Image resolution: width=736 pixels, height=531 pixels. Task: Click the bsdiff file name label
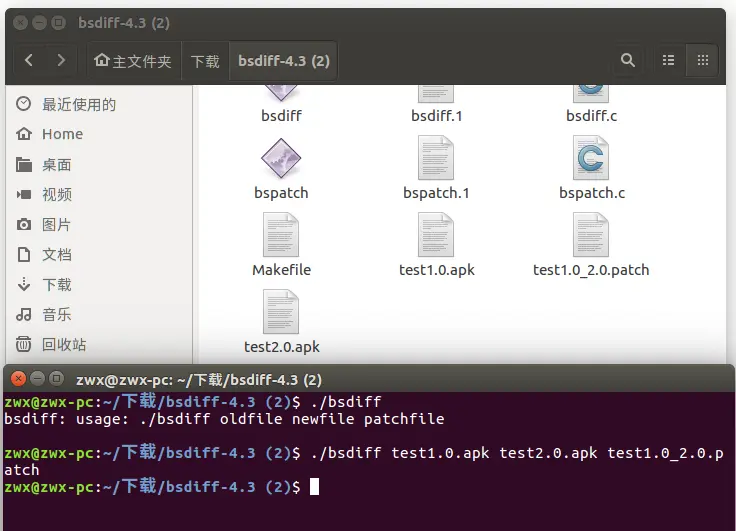[281, 115]
